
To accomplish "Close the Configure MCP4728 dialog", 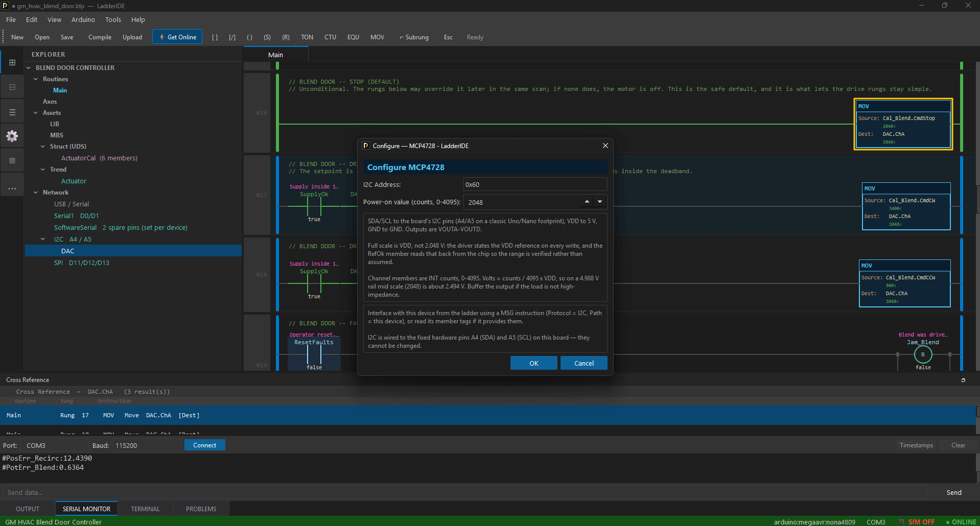I will coord(605,146).
